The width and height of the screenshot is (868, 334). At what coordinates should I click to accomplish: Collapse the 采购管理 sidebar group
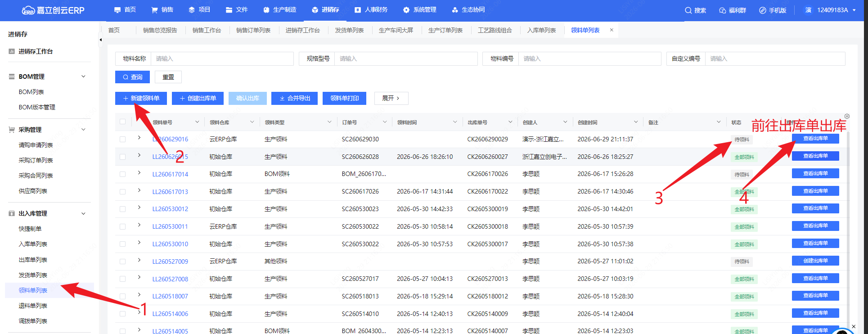83,130
